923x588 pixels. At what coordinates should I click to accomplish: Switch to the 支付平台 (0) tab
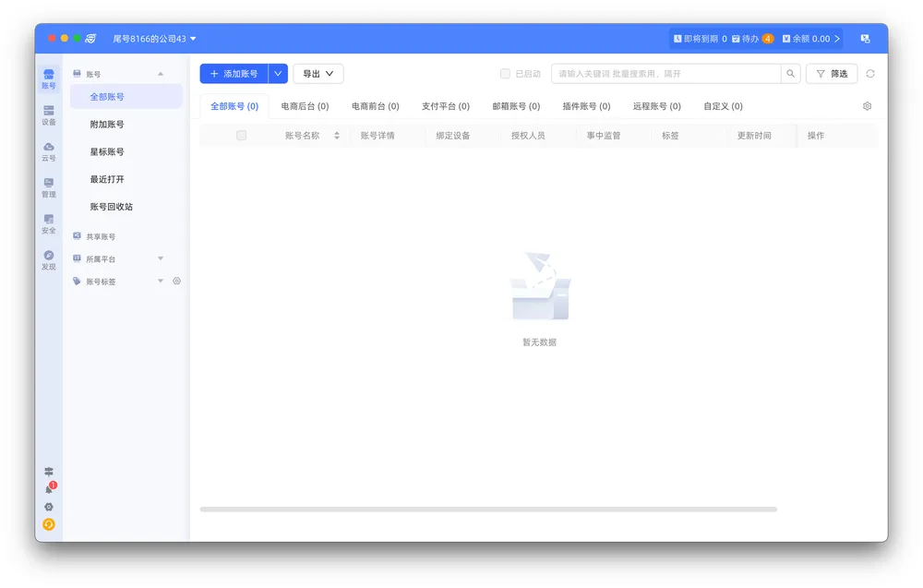pos(445,106)
